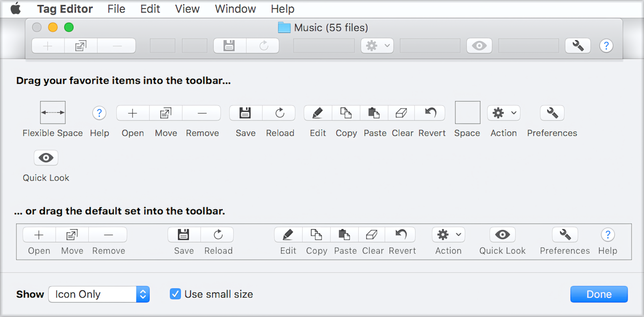This screenshot has height=317, width=644.
Task: Click the Remove minus icon in default set
Action: tap(108, 235)
